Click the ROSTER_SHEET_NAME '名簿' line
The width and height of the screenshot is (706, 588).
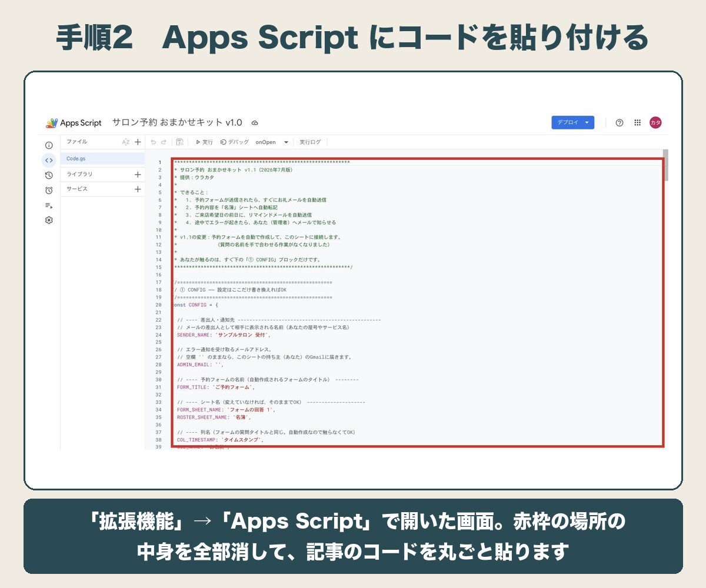(214, 417)
